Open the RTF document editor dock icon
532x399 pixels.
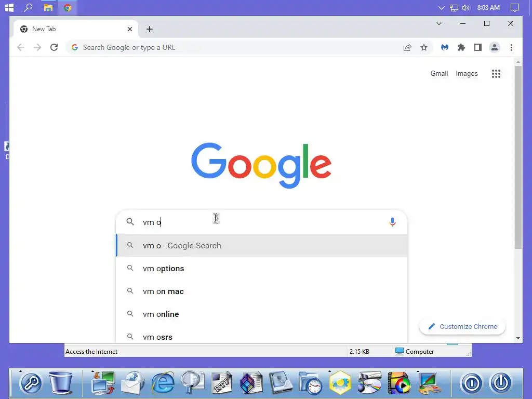(222, 383)
